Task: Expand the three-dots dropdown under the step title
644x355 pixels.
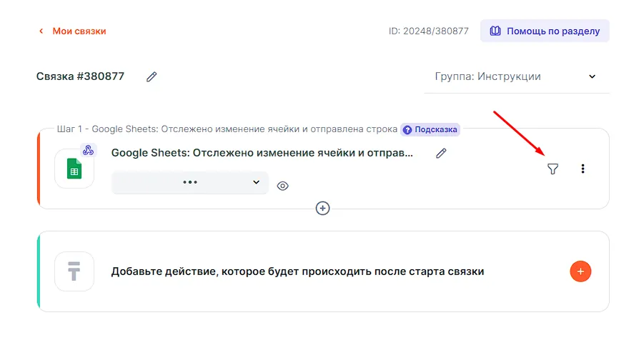Action: tap(190, 183)
